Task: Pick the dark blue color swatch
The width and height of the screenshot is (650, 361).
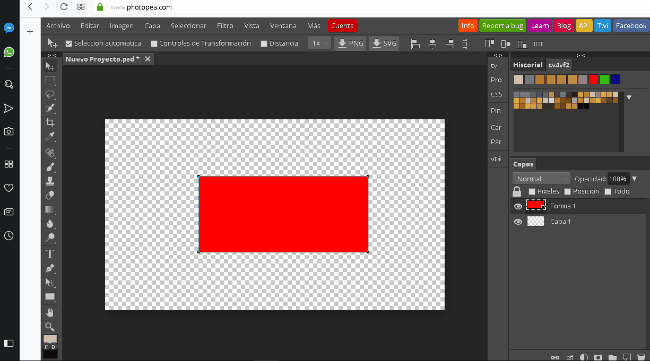Action: [615, 80]
